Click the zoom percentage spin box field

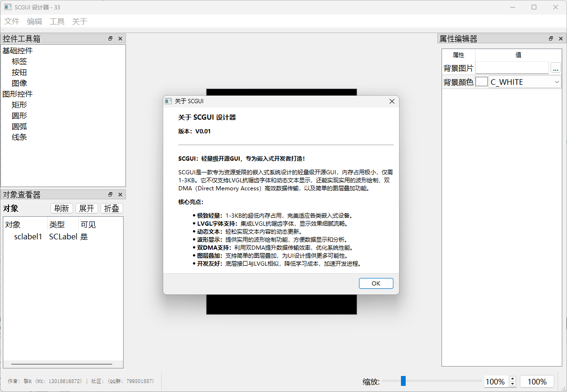click(x=496, y=382)
